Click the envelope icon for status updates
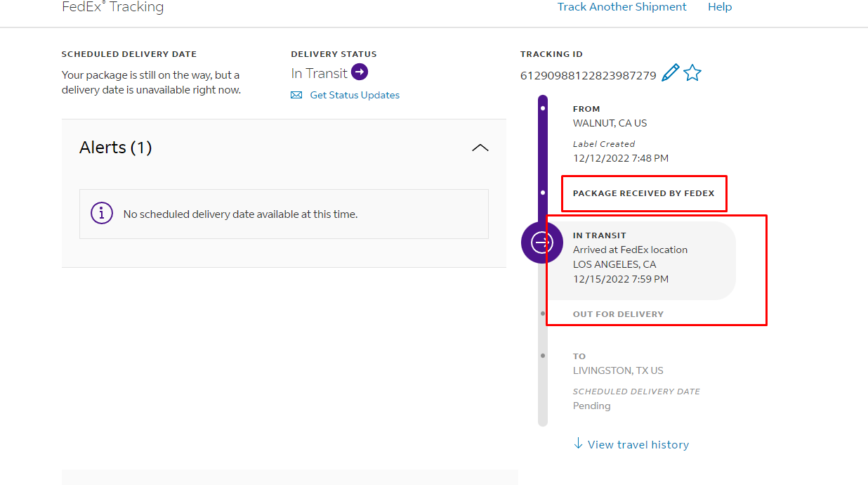Screen dimensions: 868x485 tap(296, 96)
